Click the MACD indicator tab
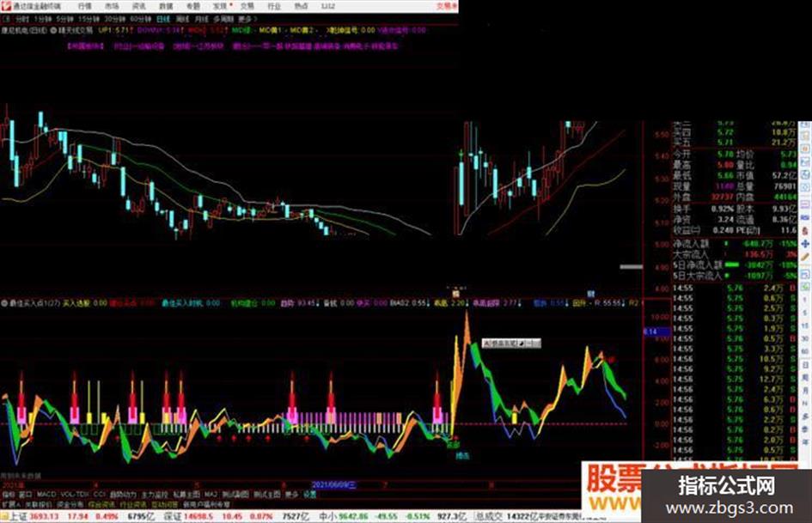 (46, 495)
